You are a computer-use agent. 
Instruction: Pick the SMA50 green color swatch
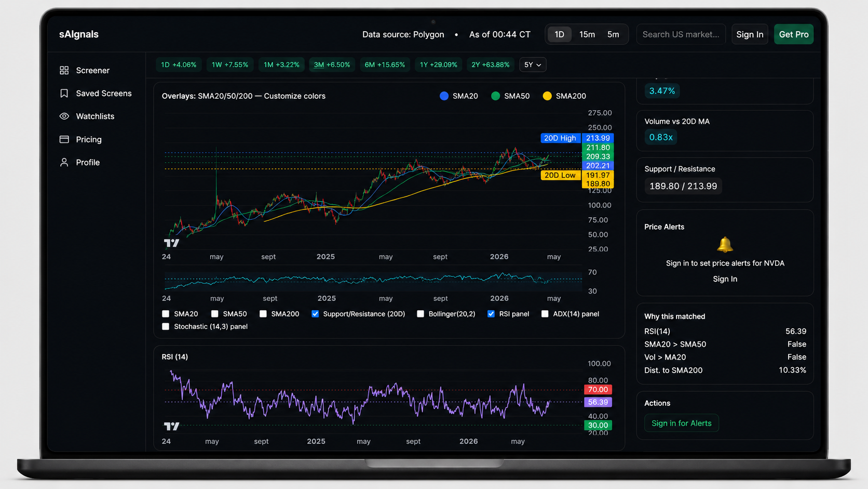(495, 96)
